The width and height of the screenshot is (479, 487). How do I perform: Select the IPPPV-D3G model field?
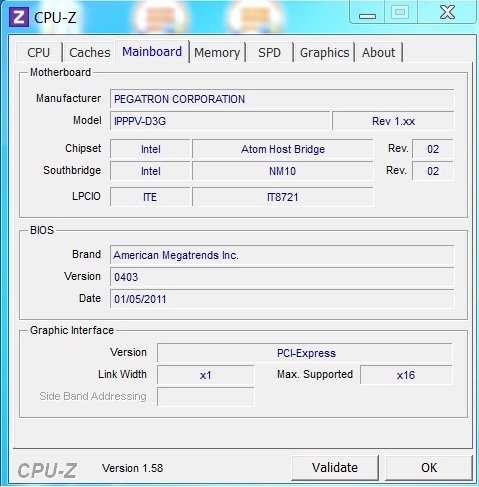click(220, 121)
